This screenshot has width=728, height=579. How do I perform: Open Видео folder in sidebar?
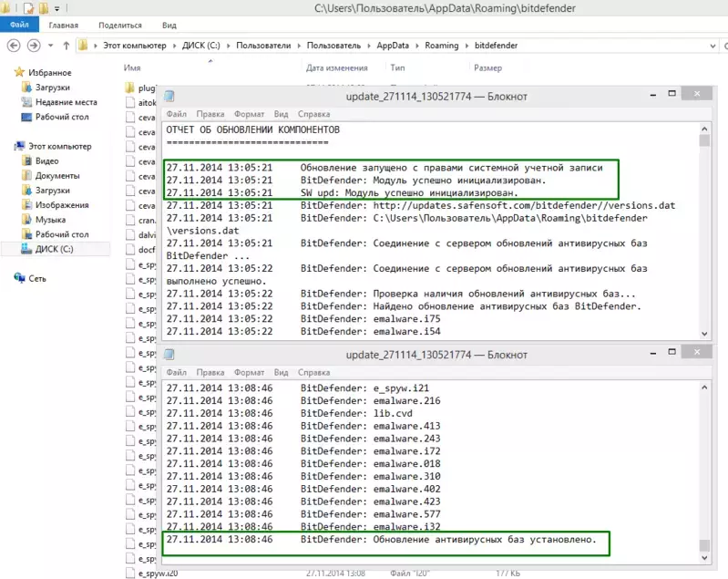coord(46,160)
